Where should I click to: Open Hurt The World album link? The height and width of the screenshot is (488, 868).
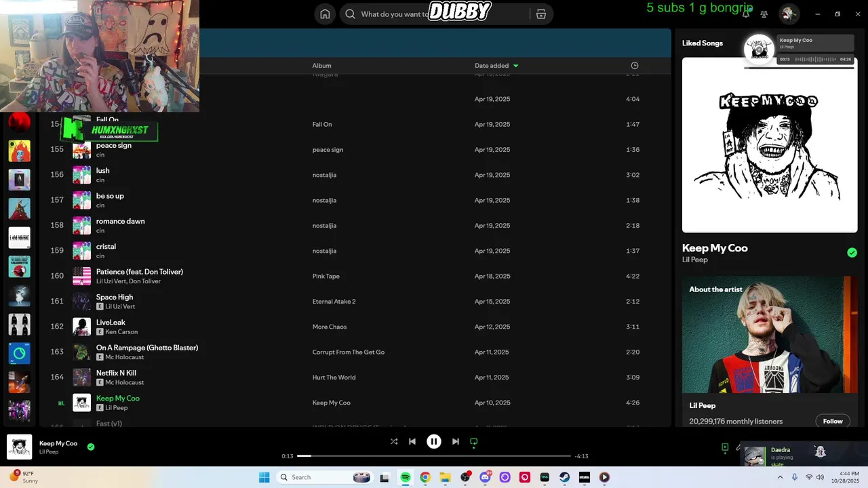coord(334,378)
